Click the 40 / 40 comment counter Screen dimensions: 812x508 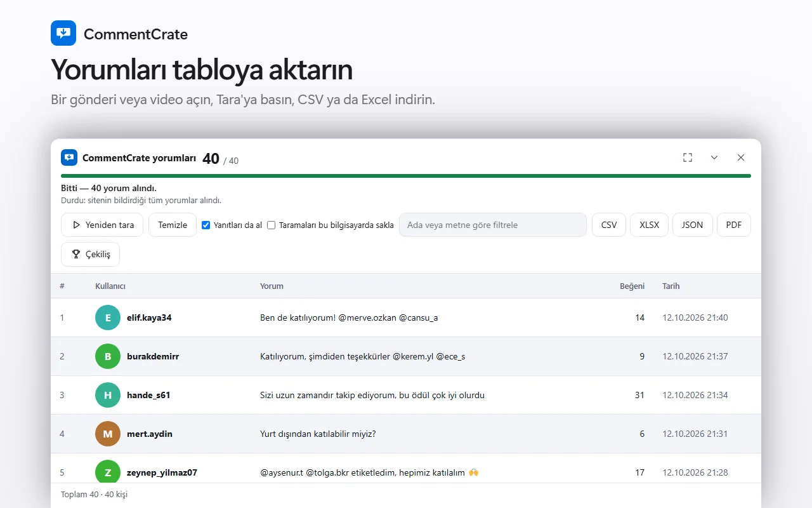[x=220, y=159]
